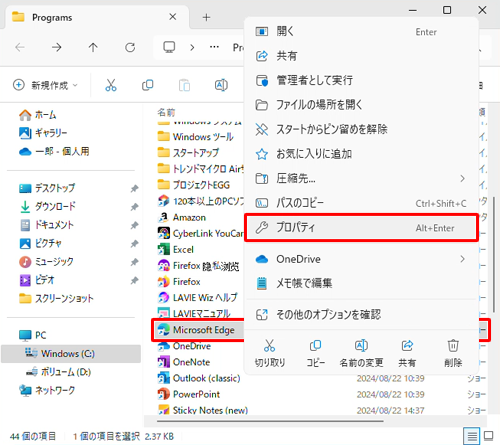Select the Windows ツール folder
Viewport: 500px width, 445px height.
pyautogui.click(x=196, y=137)
